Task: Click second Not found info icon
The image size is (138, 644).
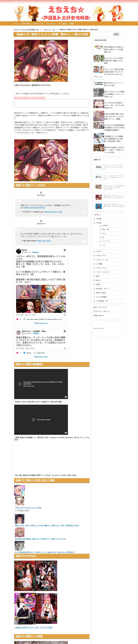Action: [41, 221]
